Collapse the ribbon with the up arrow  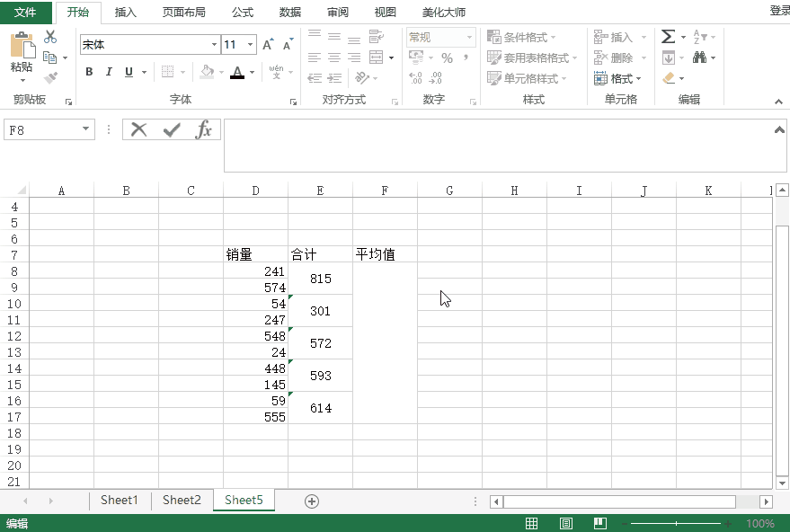point(778,102)
